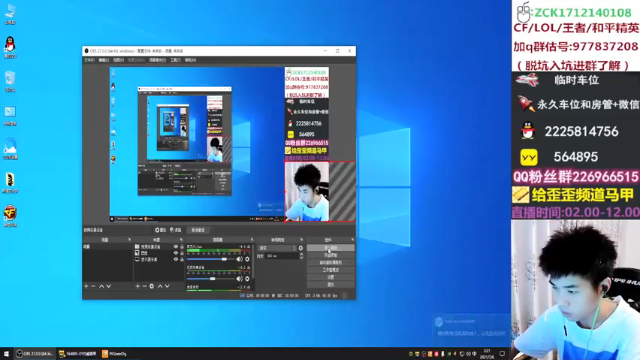The width and height of the screenshot is (640, 360).
Task: Increase transition duration with up arrow
Action: click(x=301, y=254)
